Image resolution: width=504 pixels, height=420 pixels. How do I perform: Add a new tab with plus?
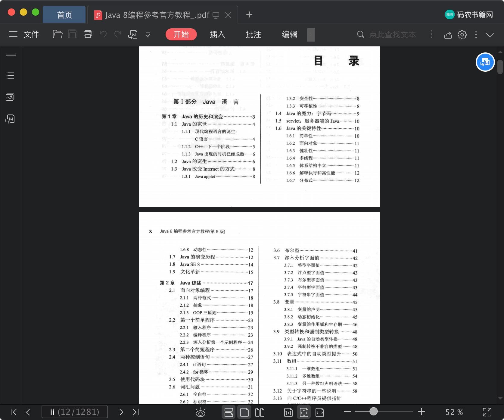click(249, 14)
